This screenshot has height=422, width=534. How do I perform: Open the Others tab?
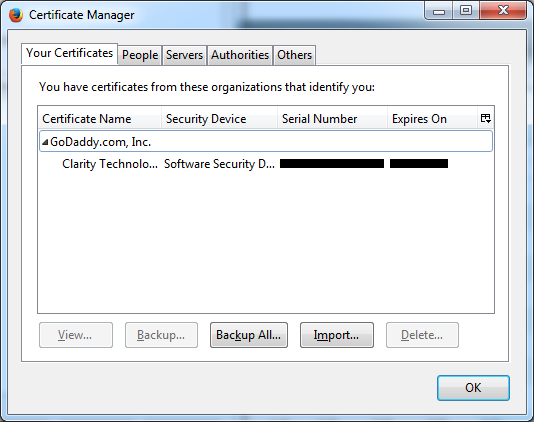pyautogui.click(x=294, y=55)
